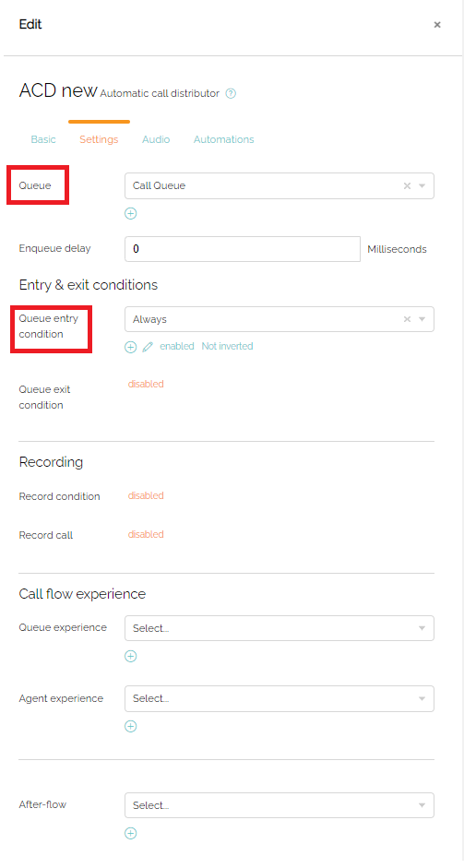
Task: Switch to the Audio tab
Action: [x=156, y=139]
